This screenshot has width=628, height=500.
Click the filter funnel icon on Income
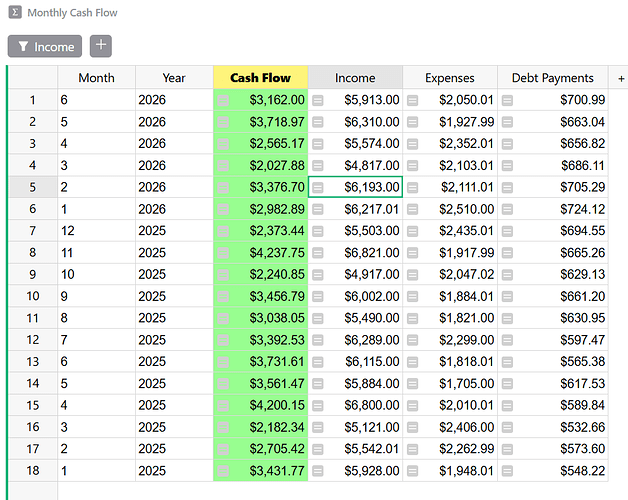[23, 46]
